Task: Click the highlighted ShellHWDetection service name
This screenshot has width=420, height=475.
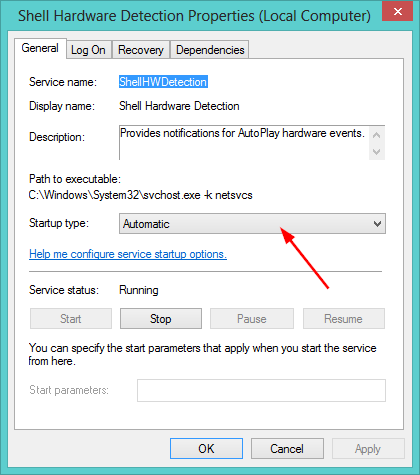Action: pyautogui.click(x=163, y=82)
